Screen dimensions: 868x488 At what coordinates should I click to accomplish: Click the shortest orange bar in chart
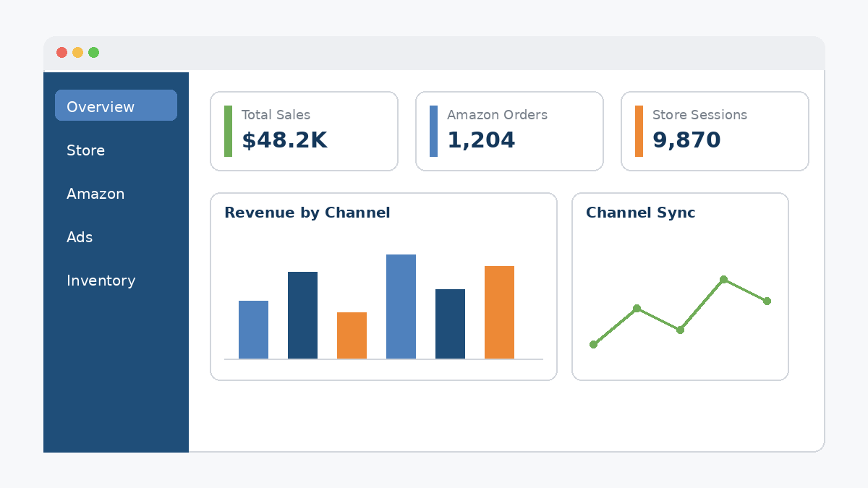click(352, 335)
